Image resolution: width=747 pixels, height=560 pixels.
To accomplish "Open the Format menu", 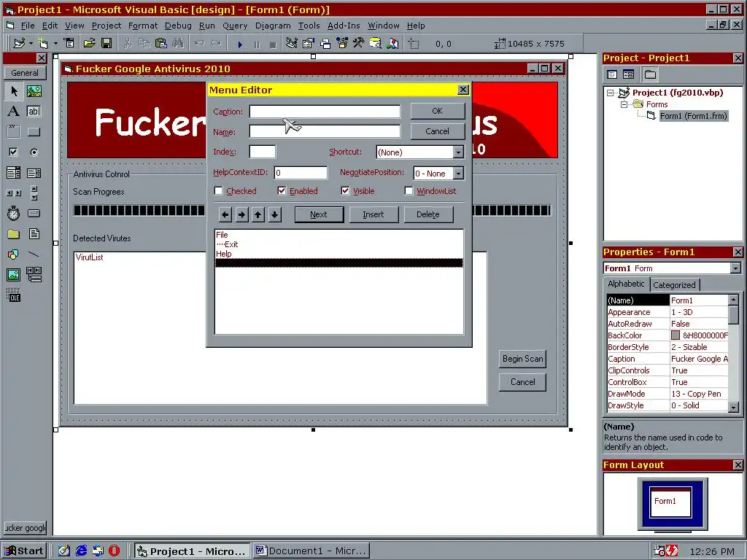I will coord(142,26).
